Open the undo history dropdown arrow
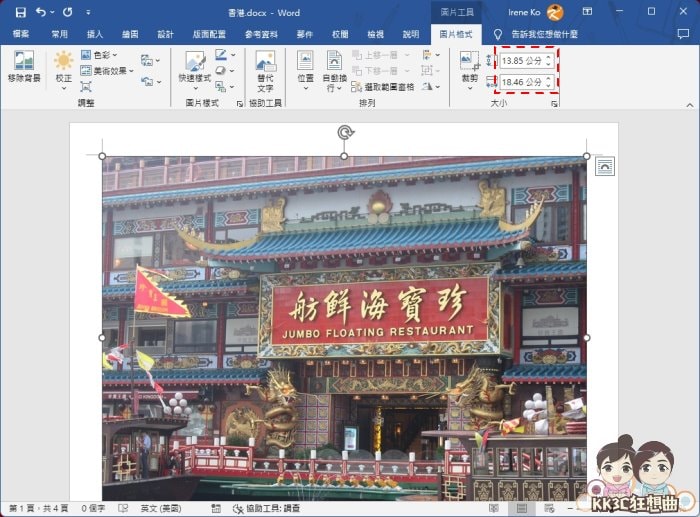This screenshot has height=517, width=700. click(52, 13)
